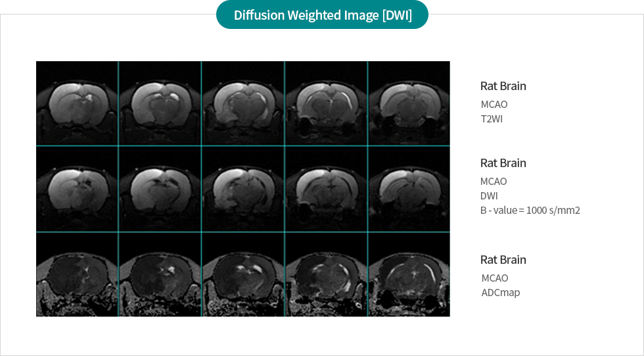Open the second T2WI brain slice

(x=160, y=103)
